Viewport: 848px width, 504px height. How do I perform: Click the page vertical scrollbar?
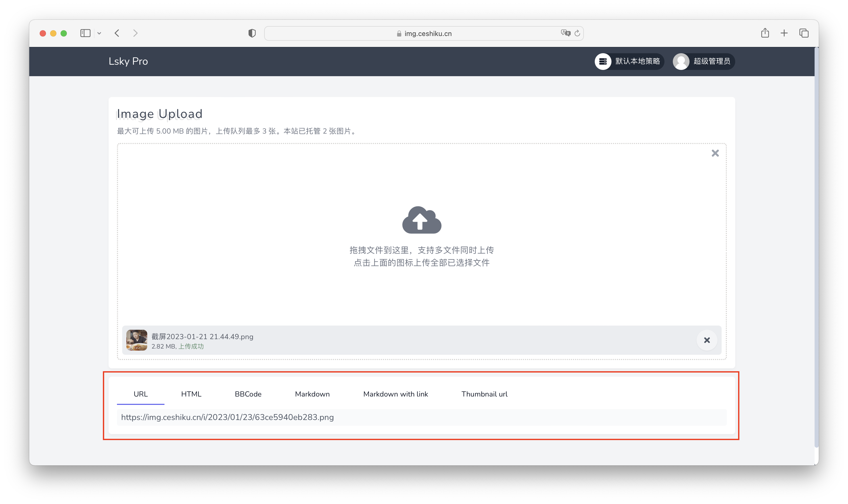(x=816, y=248)
